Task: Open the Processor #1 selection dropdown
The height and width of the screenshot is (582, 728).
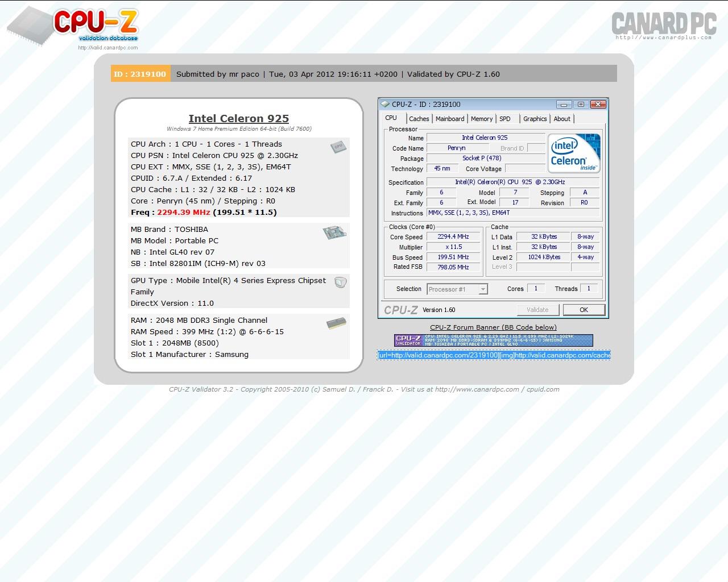Action: (x=457, y=289)
